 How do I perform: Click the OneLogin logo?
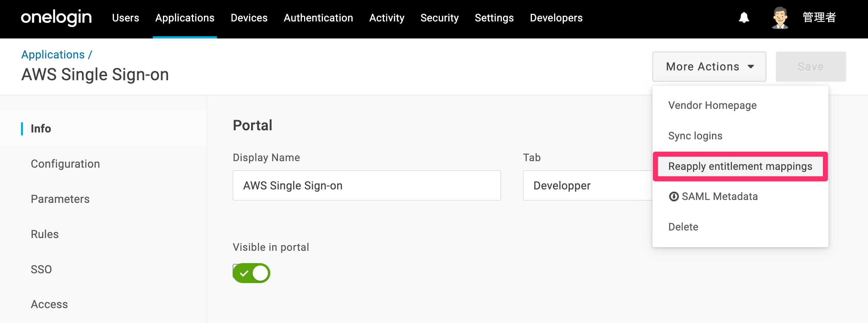click(56, 17)
